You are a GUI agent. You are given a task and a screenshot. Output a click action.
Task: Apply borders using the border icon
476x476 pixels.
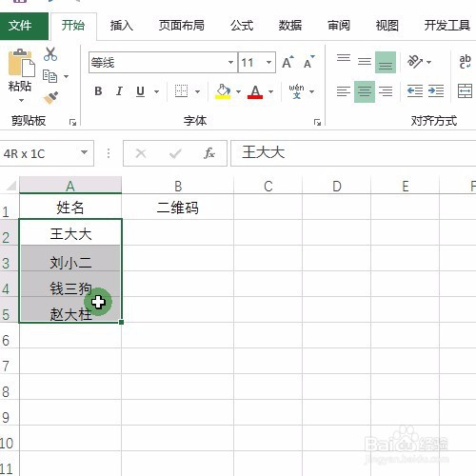pyautogui.click(x=182, y=91)
